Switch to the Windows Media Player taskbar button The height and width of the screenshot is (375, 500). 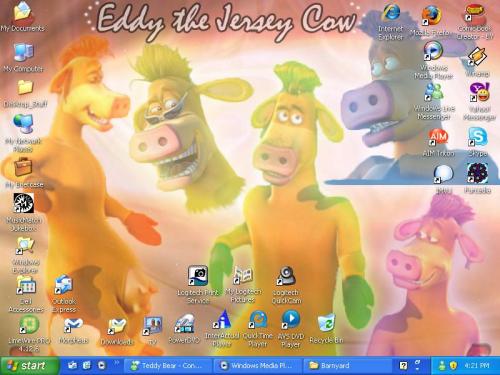258,366
